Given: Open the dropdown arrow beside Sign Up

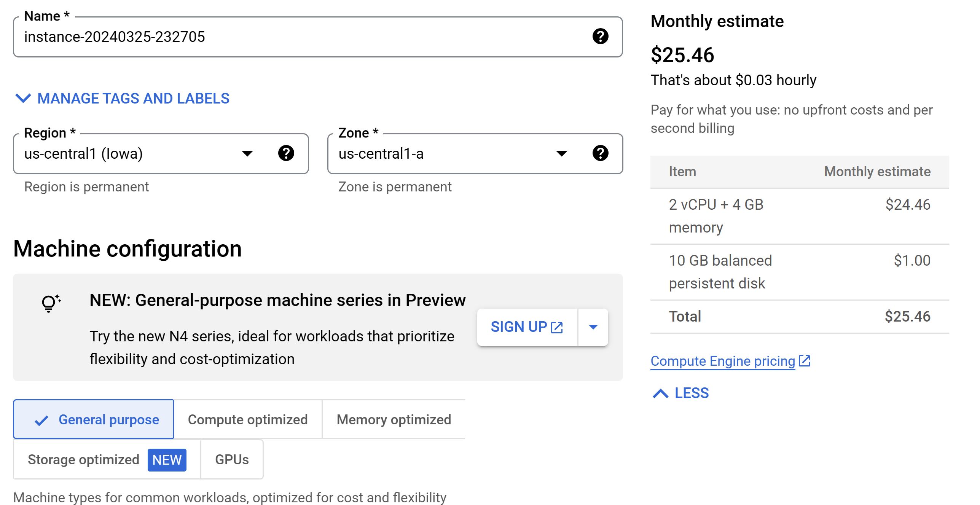Looking at the screenshot, I should tap(593, 327).
